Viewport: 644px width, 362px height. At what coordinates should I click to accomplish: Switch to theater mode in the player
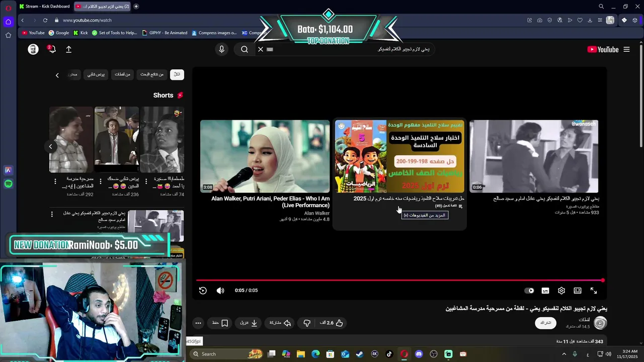point(578,291)
